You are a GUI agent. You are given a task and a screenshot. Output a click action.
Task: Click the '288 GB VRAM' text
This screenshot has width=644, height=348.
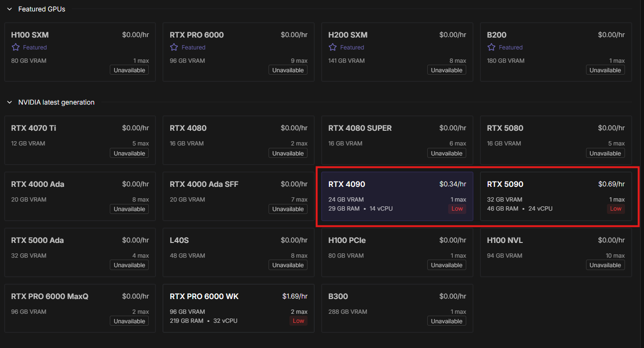point(348,311)
